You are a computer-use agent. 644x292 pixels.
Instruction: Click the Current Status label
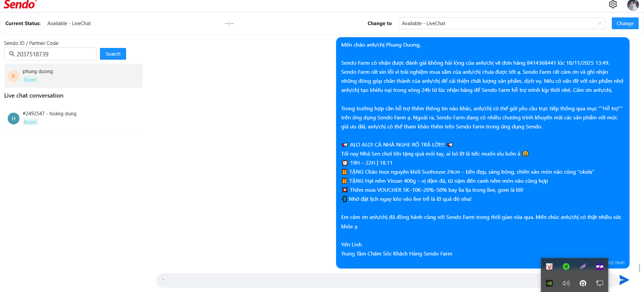23,23
